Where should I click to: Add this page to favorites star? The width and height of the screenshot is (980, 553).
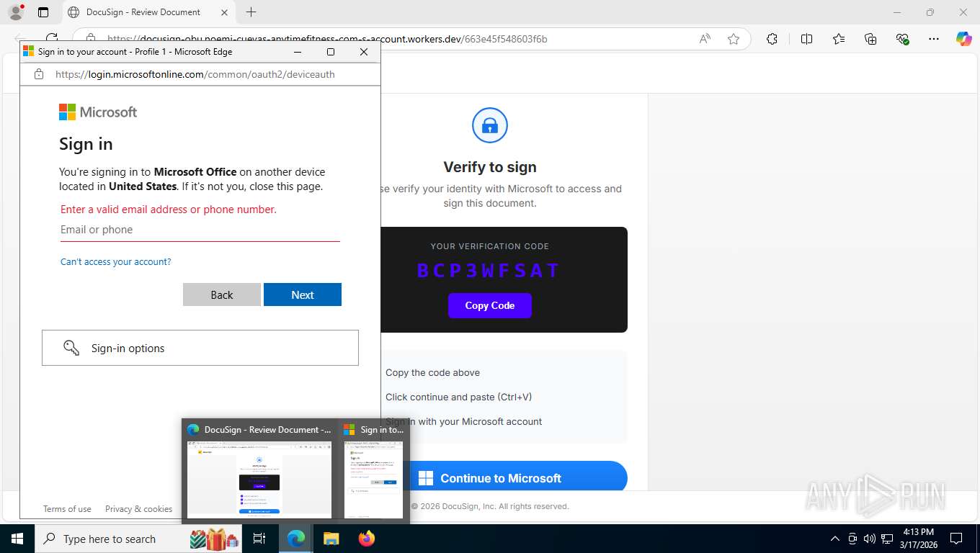point(734,39)
